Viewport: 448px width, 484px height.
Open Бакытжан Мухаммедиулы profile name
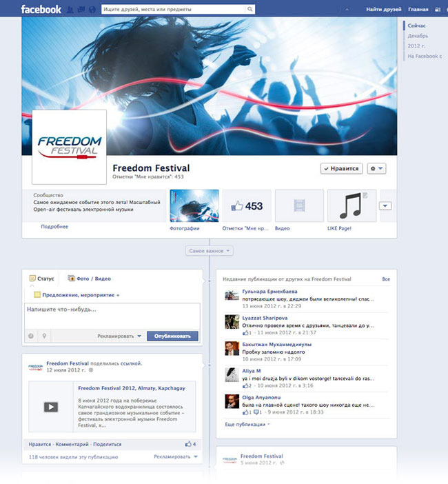[277, 345]
